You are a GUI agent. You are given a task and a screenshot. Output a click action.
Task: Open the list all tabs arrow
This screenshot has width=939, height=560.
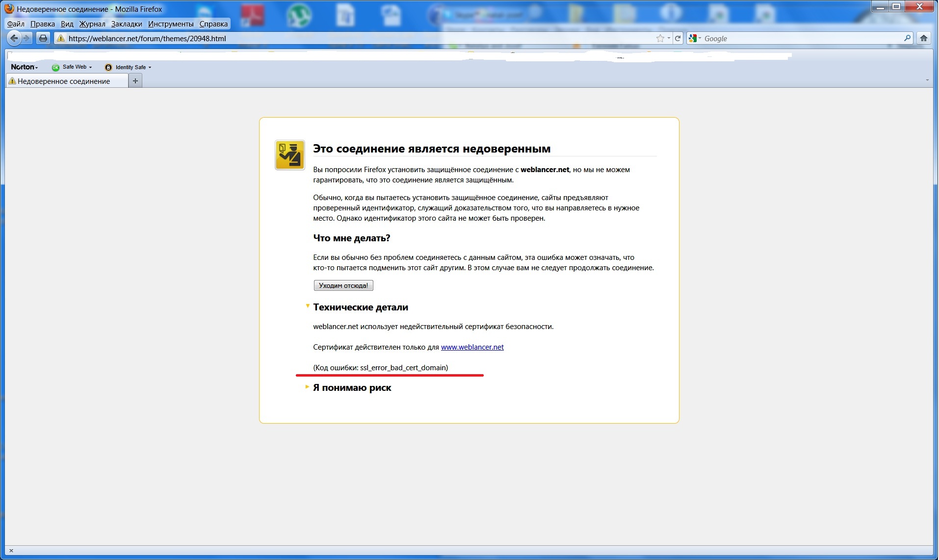pos(927,80)
